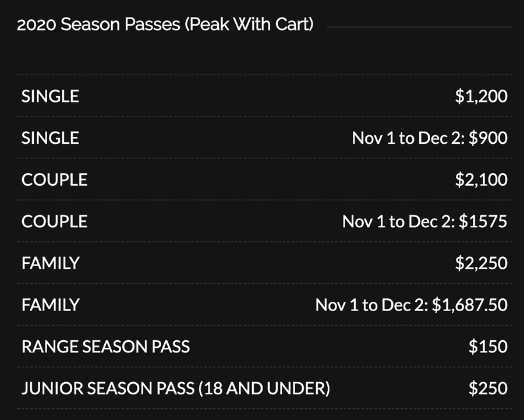Screen dimensions: 524x420
Task: Select the COUPLE label in the $2,100 row
Action: coord(54,179)
